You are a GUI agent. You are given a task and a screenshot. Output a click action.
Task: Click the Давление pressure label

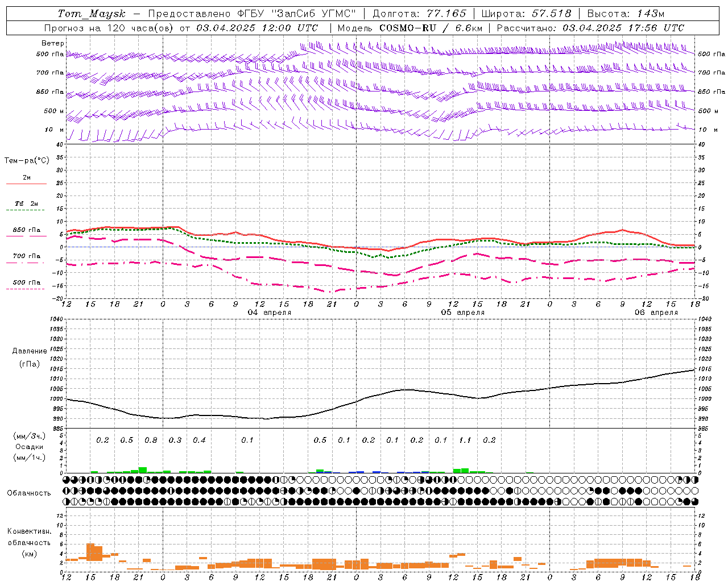(x=30, y=351)
